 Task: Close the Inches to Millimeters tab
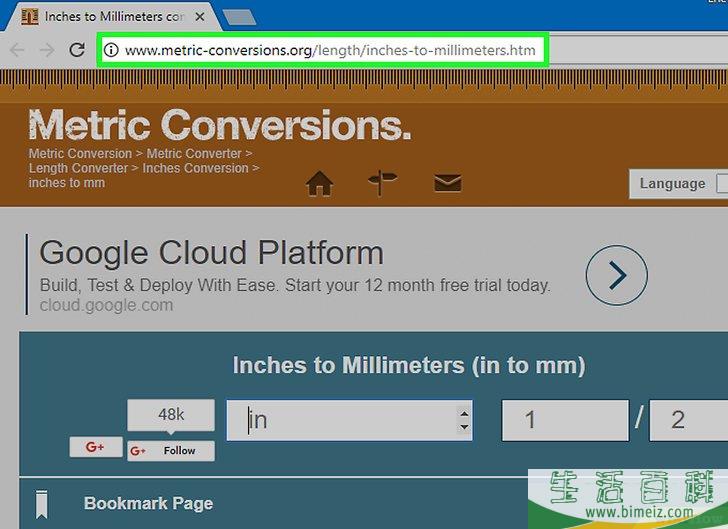tap(200, 17)
